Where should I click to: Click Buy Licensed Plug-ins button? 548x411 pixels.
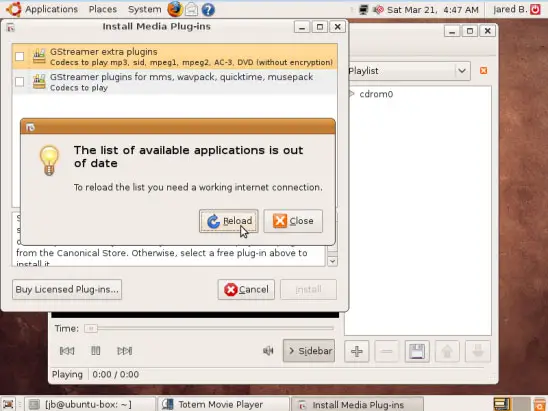(x=67, y=289)
